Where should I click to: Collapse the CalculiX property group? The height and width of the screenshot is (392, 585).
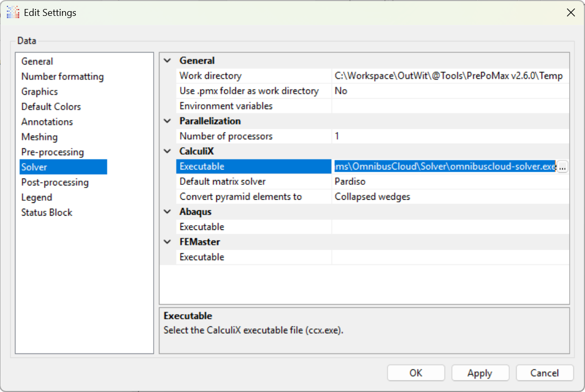[167, 151]
